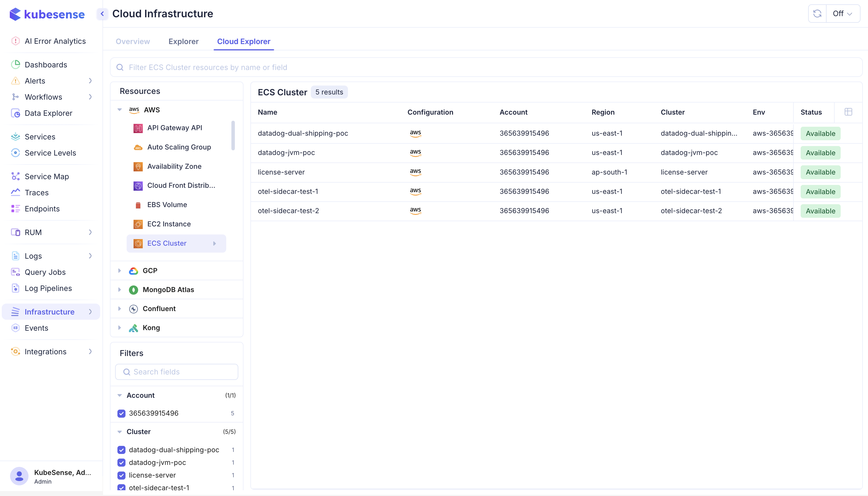Collapse the AWS resources tree

point(119,110)
